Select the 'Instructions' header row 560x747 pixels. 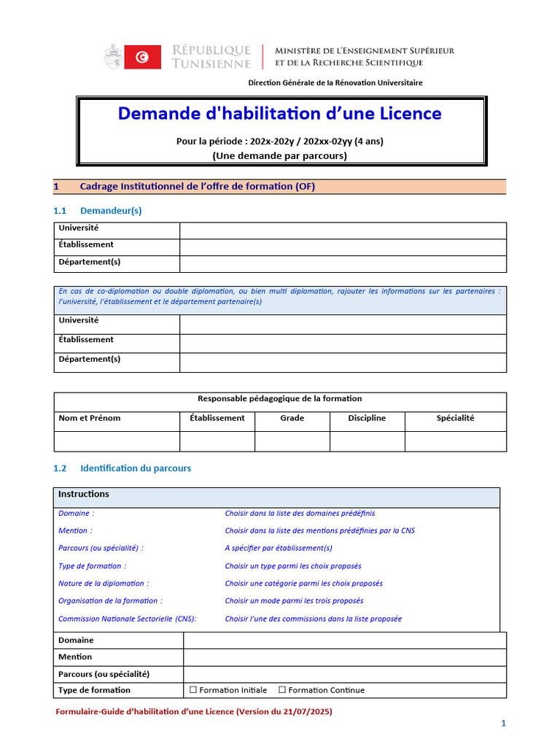click(x=276, y=497)
